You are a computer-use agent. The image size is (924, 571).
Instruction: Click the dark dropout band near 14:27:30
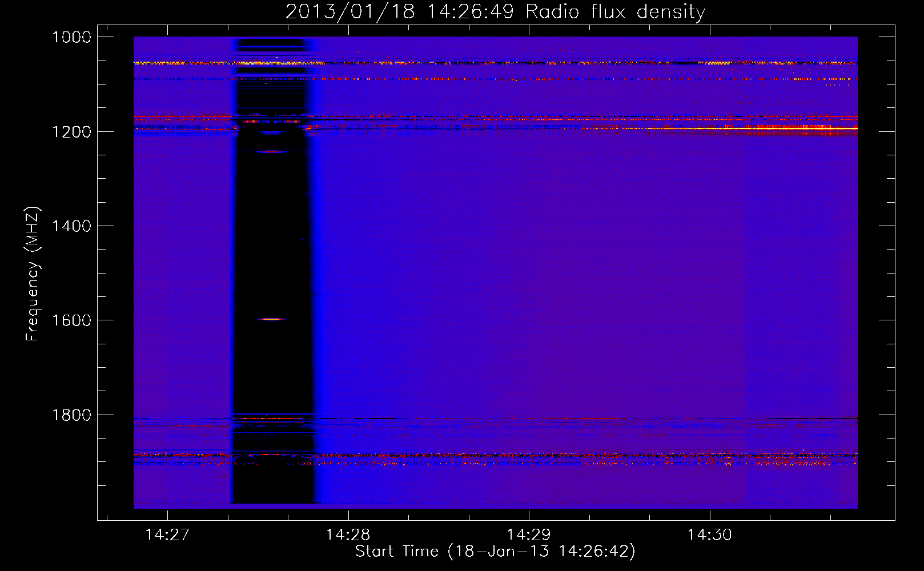273,271
